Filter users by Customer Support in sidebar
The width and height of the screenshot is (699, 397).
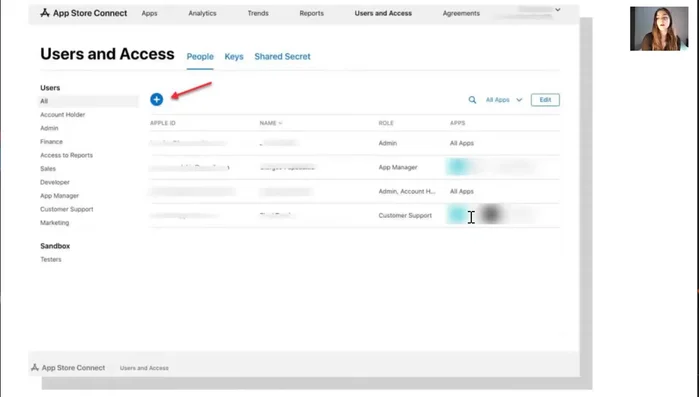tap(66, 209)
